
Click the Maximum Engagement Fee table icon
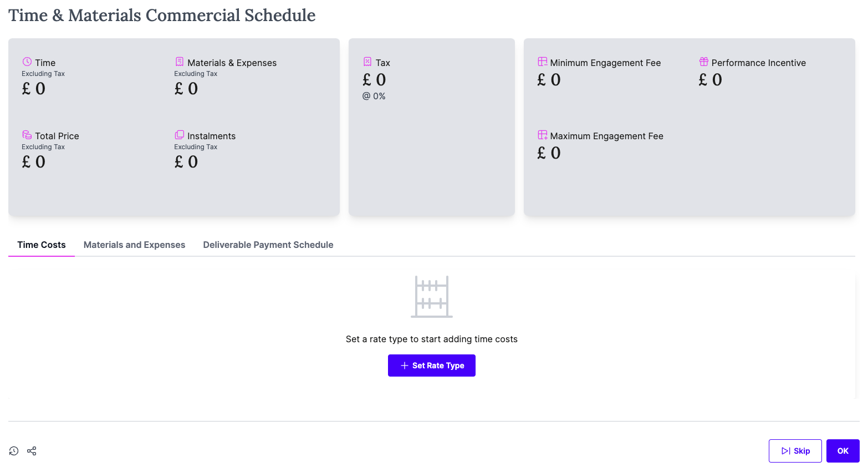click(543, 135)
